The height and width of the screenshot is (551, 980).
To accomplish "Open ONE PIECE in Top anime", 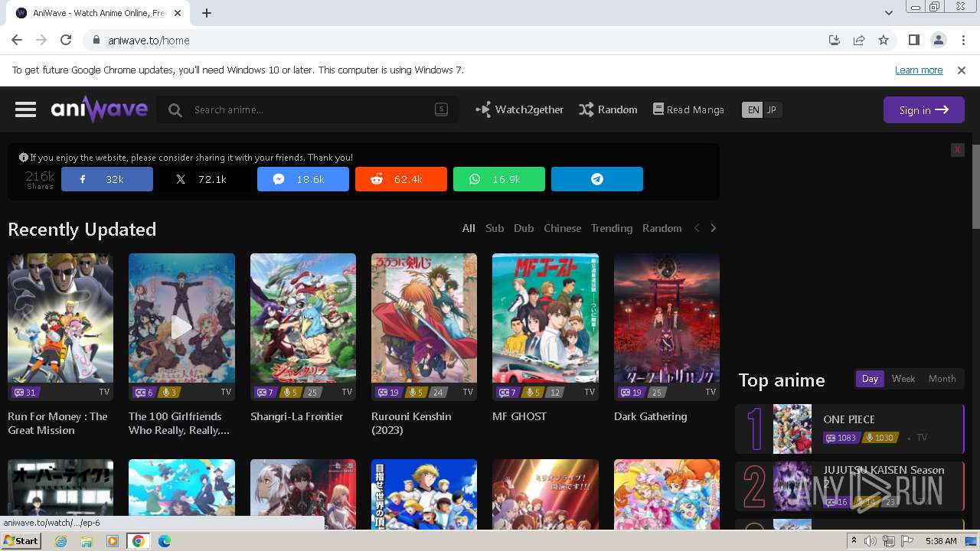I will point(849,429).
